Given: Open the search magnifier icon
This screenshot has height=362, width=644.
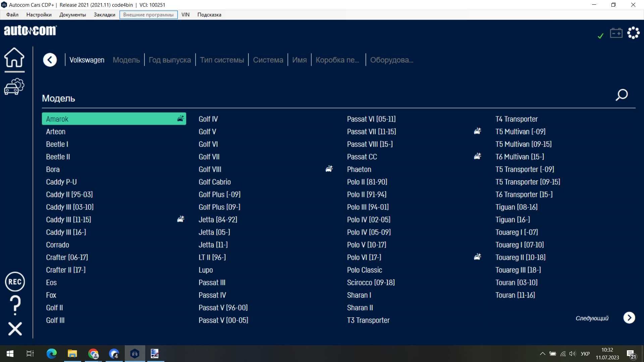Looking at the screenshot, I should tap(622, 95).
